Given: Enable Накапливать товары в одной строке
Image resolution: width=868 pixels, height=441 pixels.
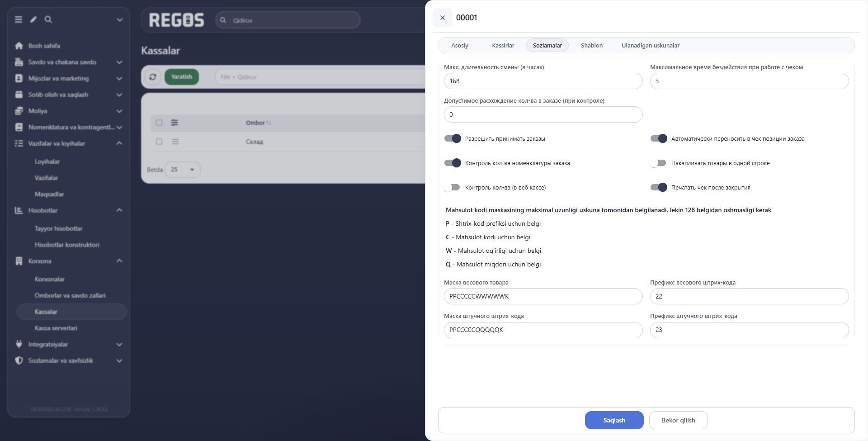Looking at the screenshot, I should pyautogui.click(x=658, y=163).
